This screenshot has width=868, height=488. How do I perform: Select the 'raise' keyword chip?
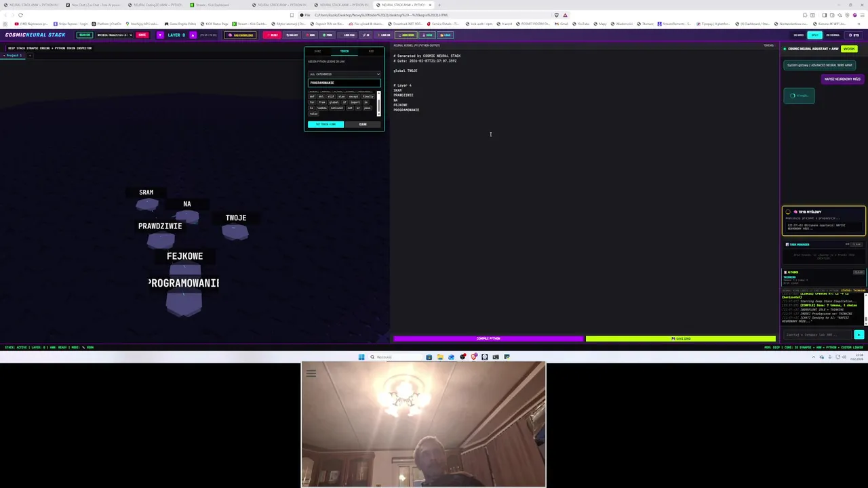[x=313, y=114]
